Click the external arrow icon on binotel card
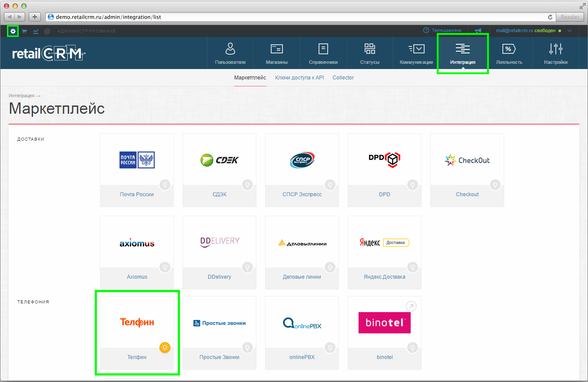The image size is (588, 382). pyautogui.click(x=411, y=306)
